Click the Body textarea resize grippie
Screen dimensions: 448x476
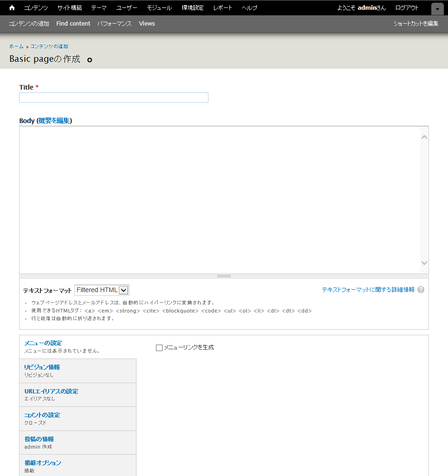[x=224, y=276]
